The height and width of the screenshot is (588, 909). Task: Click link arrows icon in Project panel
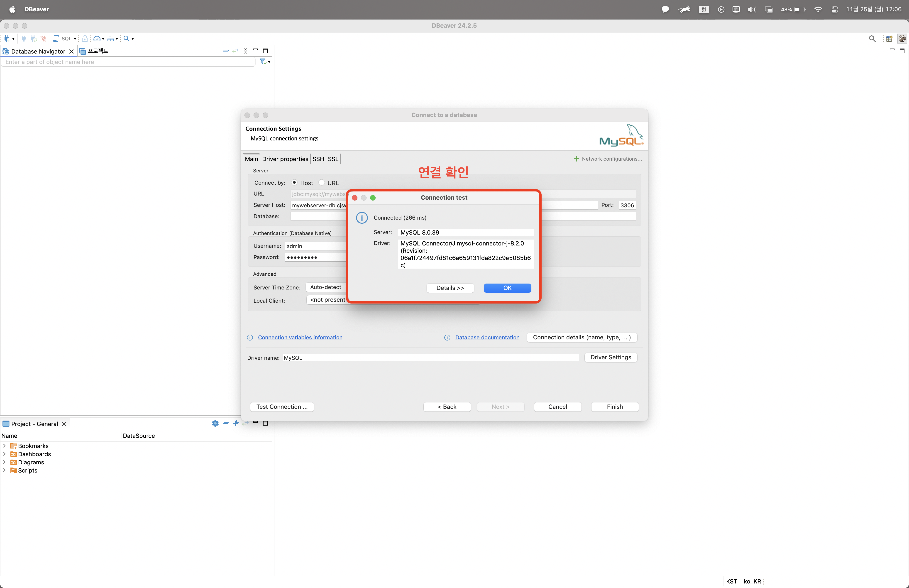click(x=246, y=424)
